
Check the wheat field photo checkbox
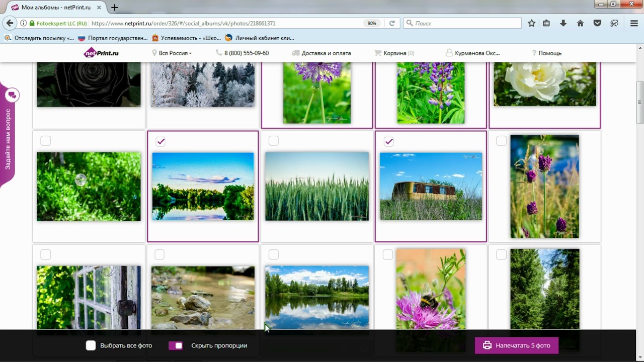point(273,141)
